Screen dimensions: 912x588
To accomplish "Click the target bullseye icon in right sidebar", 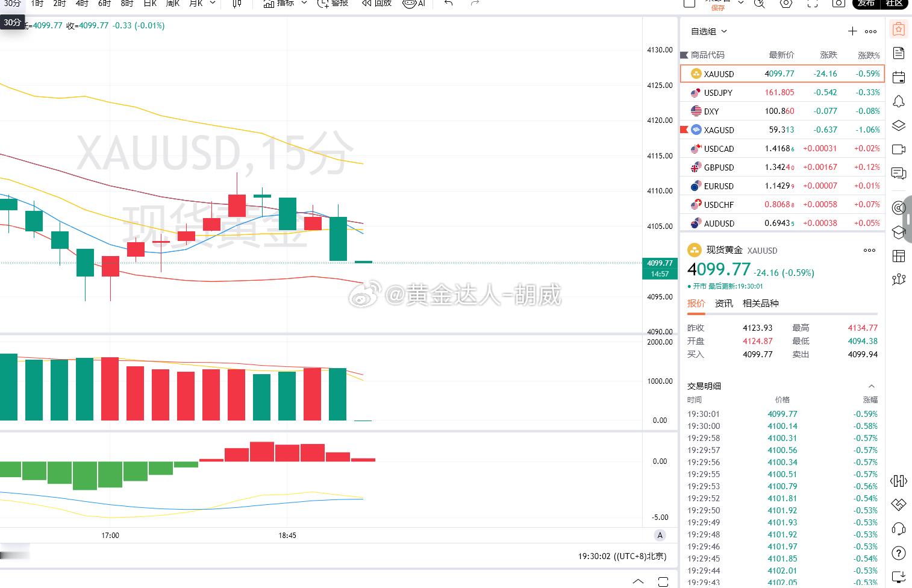I will pos(898,208).
